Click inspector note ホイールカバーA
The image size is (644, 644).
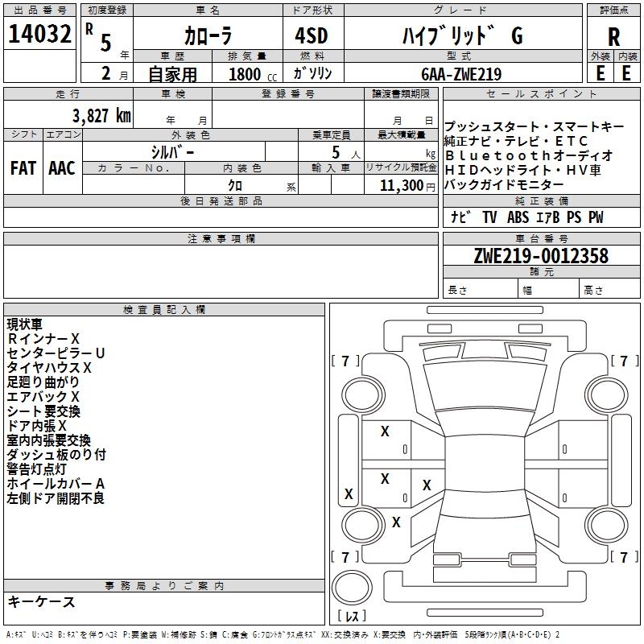pyautogui.click(x=56, y=484)
